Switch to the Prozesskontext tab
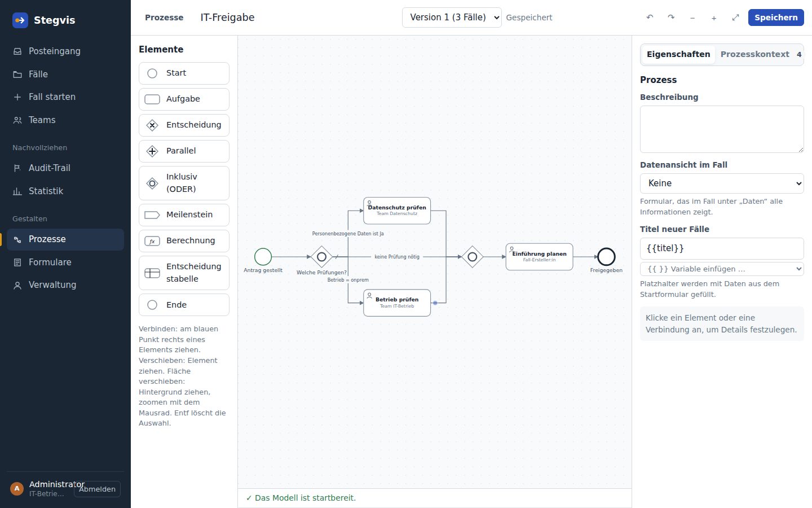This screenshot has width=812, height=508. coord(754,55)
